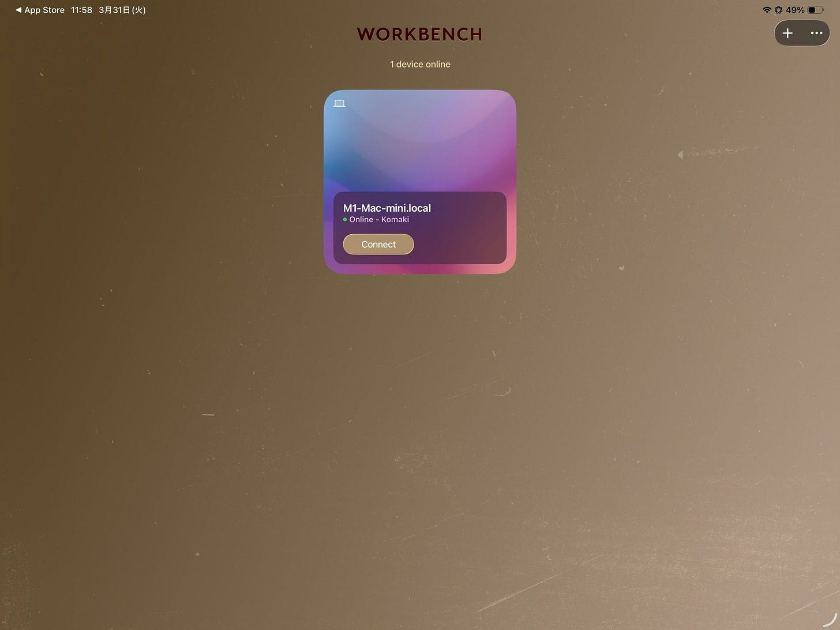Viewport: 840px width, 630px height.
Task: Open the ellipsis options icon in top right
Action: click(x=816, y=33)
